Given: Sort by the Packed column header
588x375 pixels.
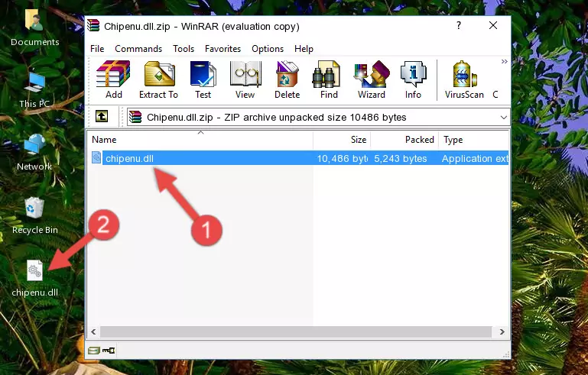Looking at the screenshot, I should (404, 139).
